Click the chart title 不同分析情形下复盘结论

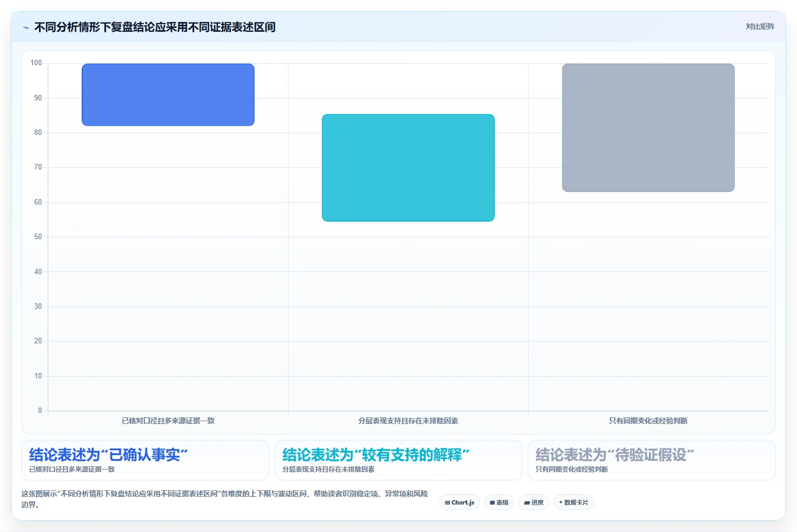click(x=155, y=27)
